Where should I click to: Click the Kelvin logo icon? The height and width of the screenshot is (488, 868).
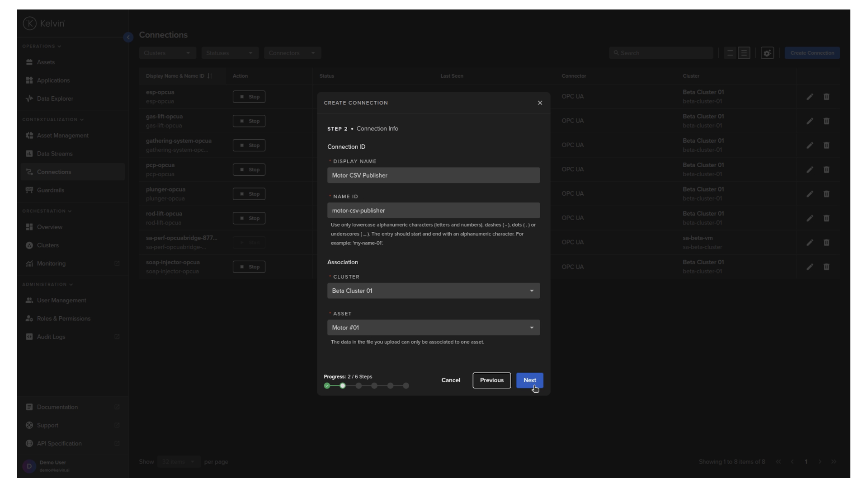click(30, 23)
